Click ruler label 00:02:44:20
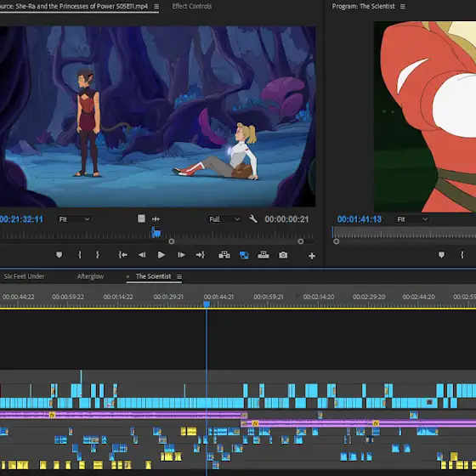The width and height of the screenshot is (476, 476). tap(418, 297)
